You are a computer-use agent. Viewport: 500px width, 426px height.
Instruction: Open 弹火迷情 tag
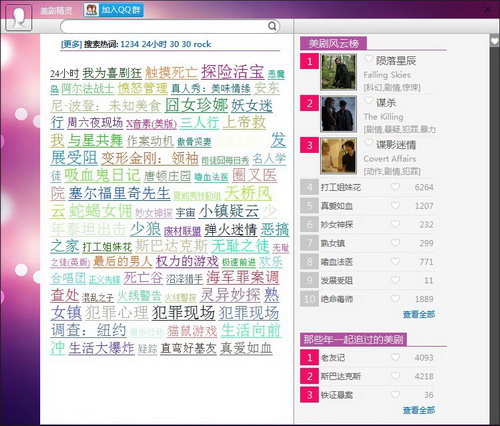tap(231, 230)
